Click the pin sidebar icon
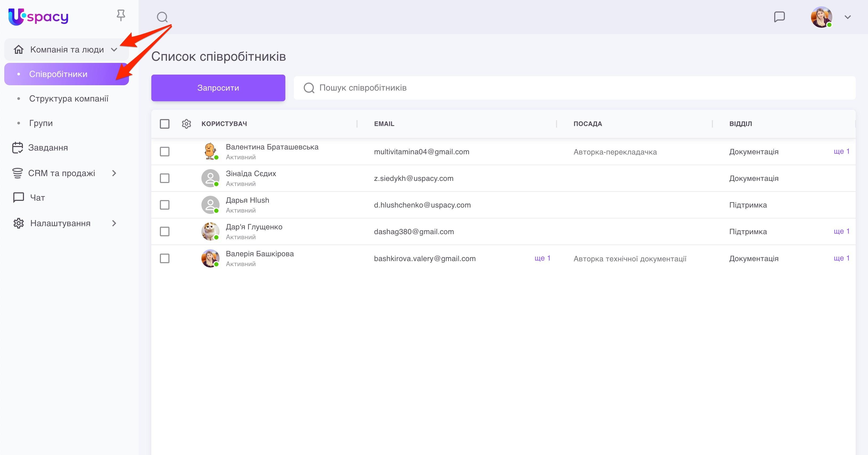868x455 pixels. 121,15
